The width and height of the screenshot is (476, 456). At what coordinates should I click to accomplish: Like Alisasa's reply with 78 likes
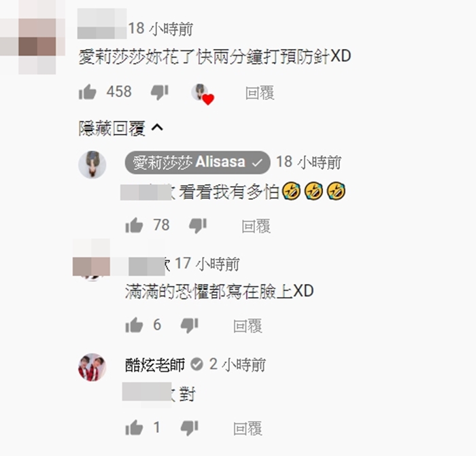click(134, 226)
